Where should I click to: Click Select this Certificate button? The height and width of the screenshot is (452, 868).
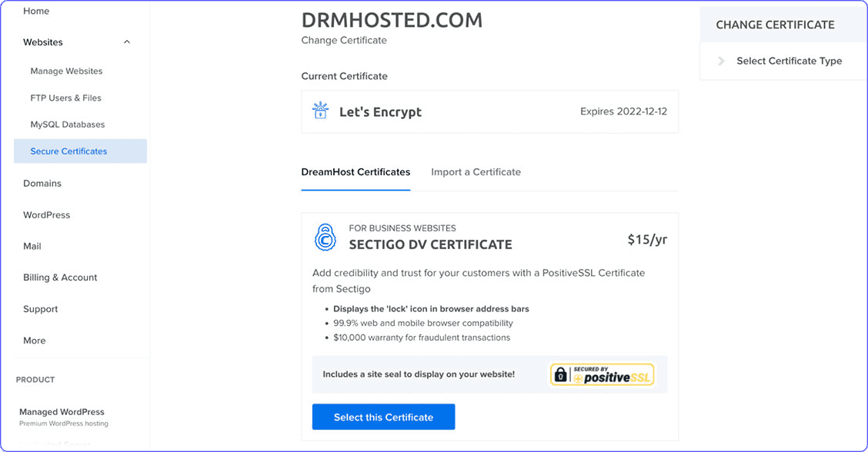[384, 417]
